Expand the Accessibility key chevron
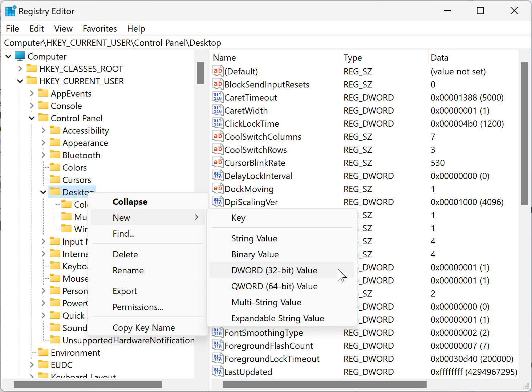Viewport: 532px width, 392px height. 43,130
